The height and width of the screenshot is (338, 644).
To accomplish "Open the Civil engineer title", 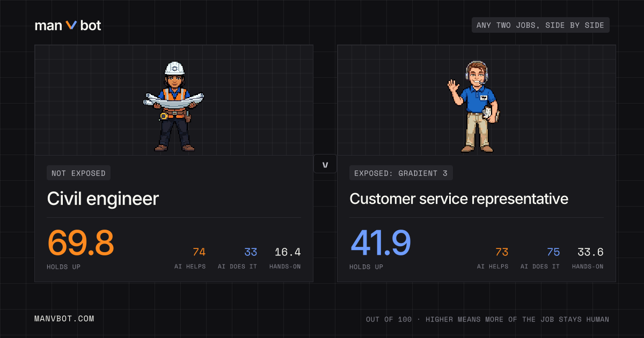I will [103, 199].
